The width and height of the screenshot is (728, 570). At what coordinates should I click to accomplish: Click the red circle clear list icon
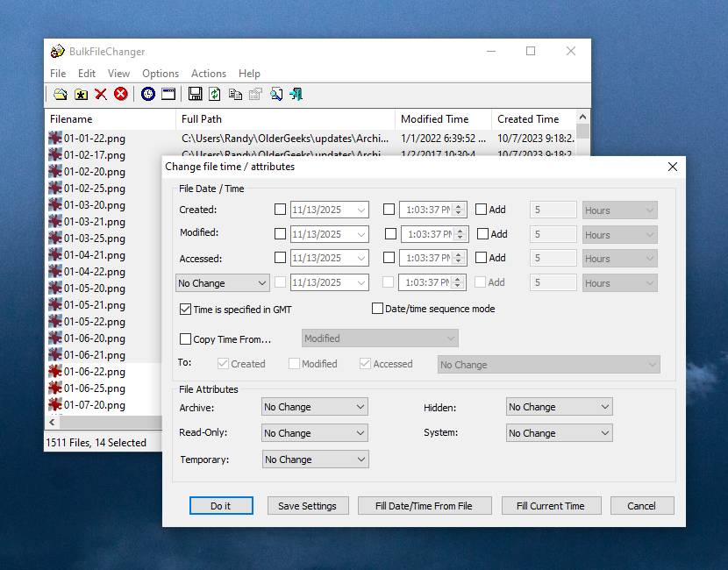[121, 94]
